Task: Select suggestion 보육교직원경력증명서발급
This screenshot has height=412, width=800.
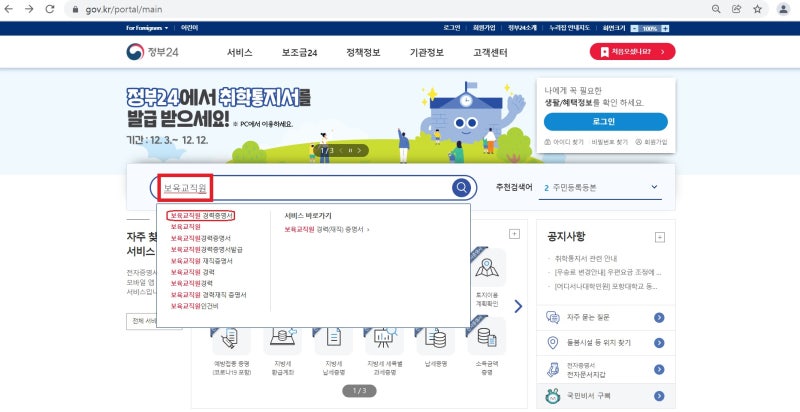Action: 206,249
